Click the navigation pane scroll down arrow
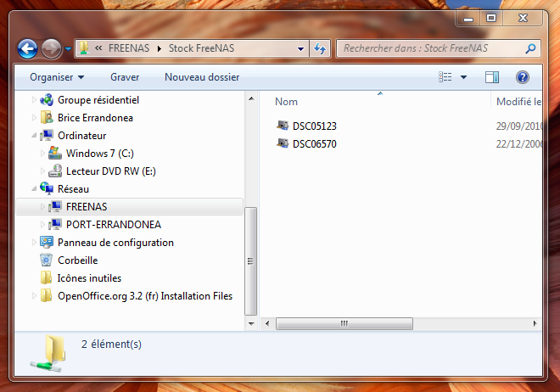560x392 pixels. pos(251,324)
